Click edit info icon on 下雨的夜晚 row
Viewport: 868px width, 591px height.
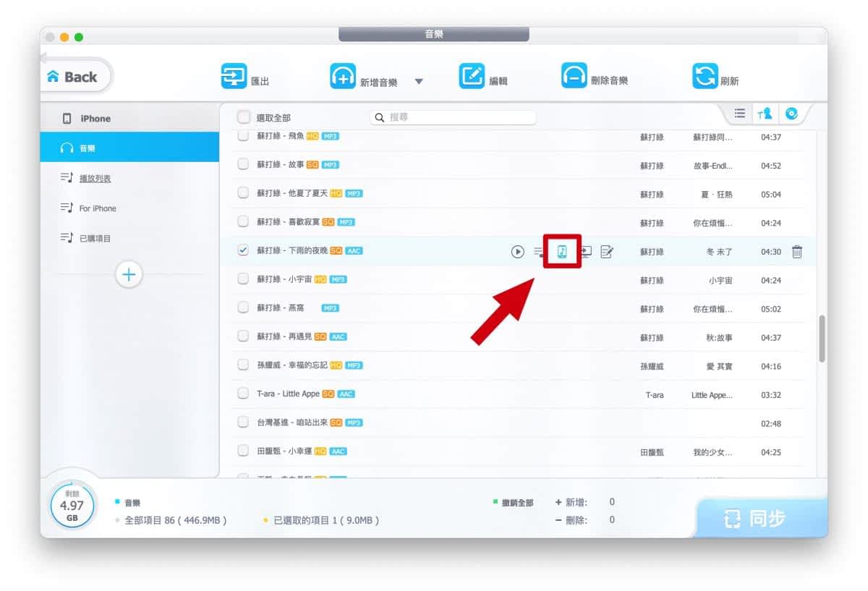coord(607,252)
